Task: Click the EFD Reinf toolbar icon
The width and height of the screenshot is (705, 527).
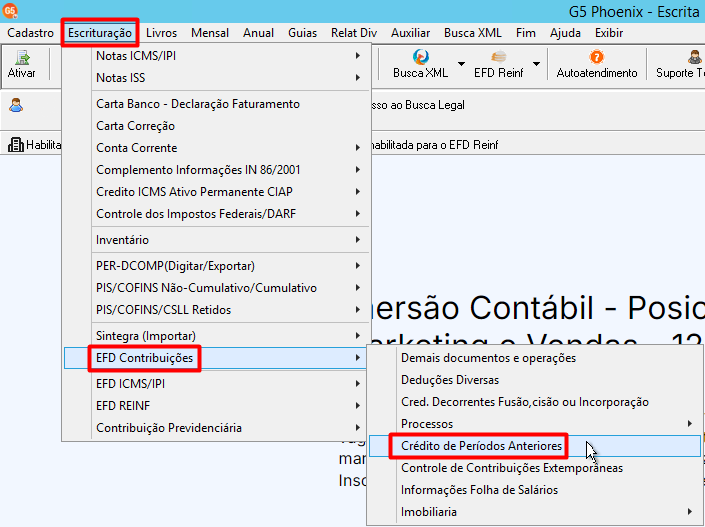Action: 498,57
